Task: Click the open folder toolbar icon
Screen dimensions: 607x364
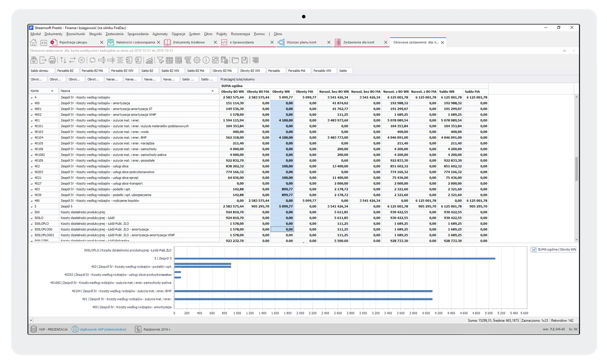Action: pos(235,60)
